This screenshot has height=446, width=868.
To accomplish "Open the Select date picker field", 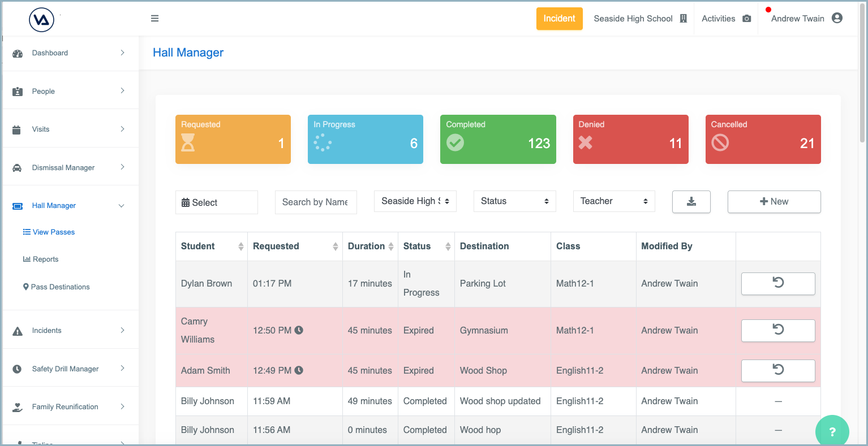I will [x=217, y=202].
